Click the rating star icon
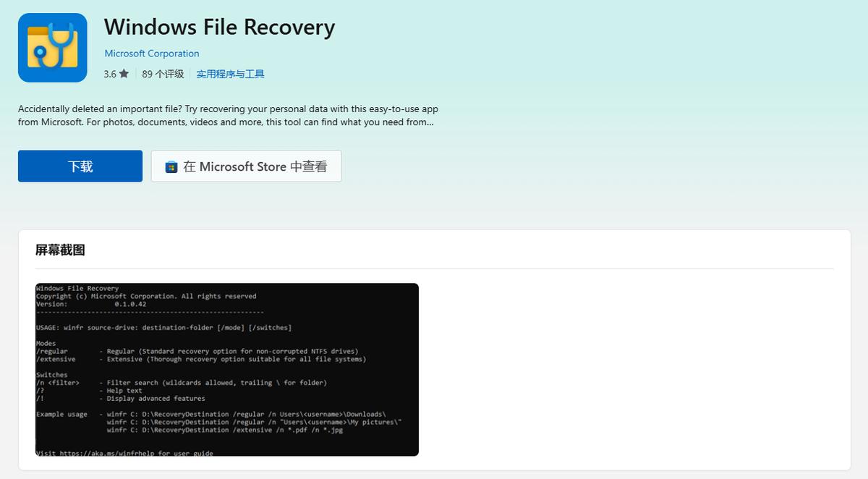Image resolution: width=868 pixels, height=479 pixels. 124,74
